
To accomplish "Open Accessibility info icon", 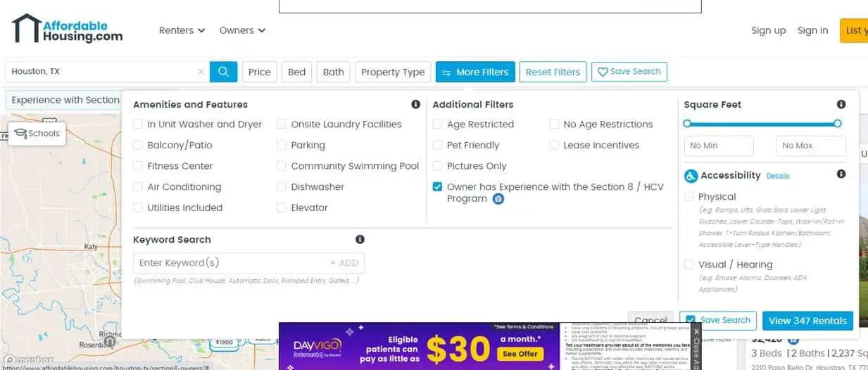I will point(841,174).
